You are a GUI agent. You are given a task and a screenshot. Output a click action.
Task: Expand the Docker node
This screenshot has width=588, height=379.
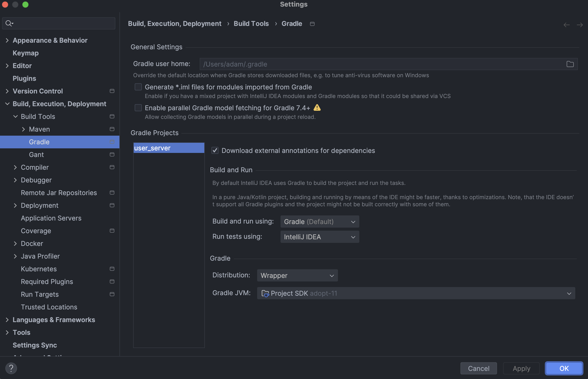tap(15, 243)
